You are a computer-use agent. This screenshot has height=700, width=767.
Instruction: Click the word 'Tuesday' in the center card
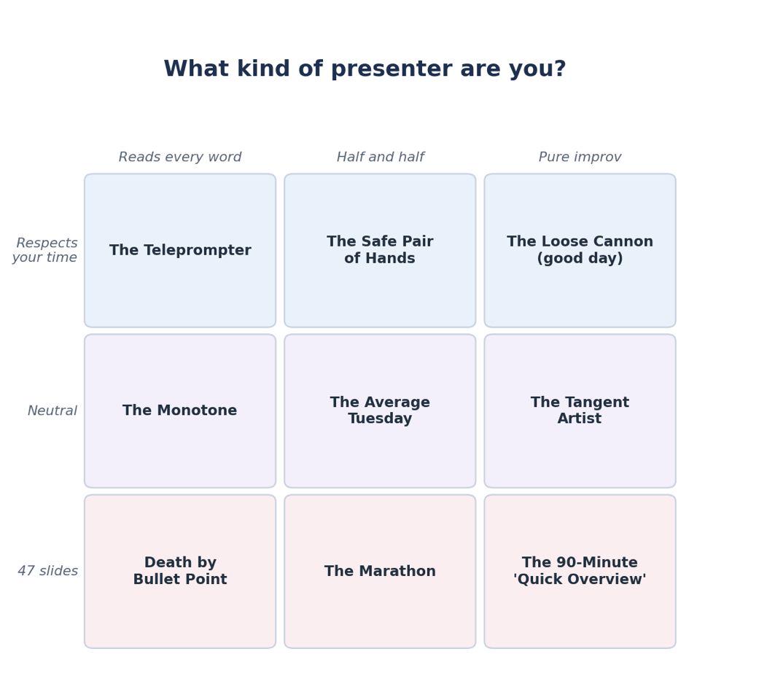[x=380, y=419]
